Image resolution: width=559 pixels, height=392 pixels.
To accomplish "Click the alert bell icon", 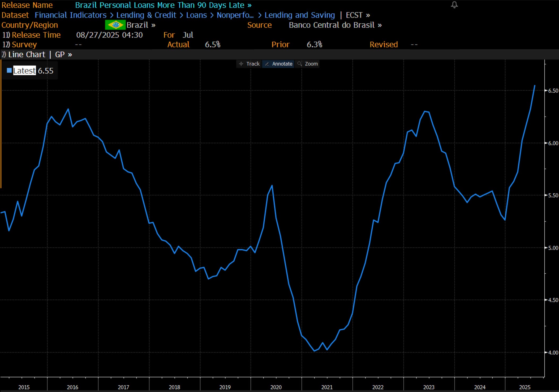I will pyautogui.click(x=454, y=5).
